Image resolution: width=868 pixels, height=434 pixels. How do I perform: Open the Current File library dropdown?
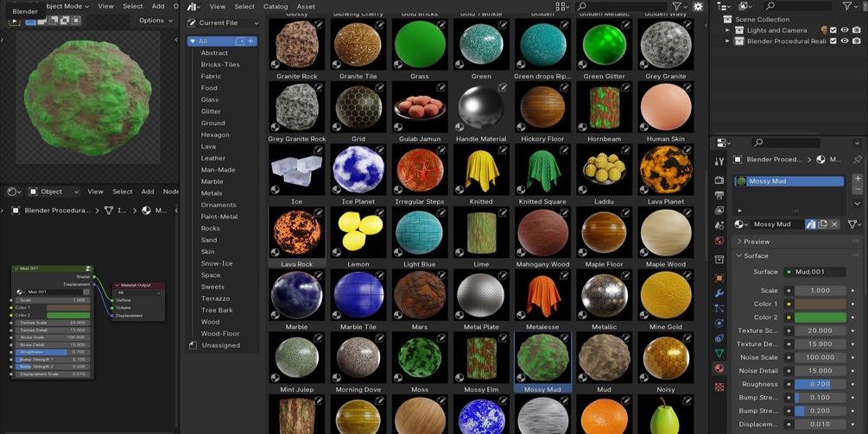coord(223,23)
